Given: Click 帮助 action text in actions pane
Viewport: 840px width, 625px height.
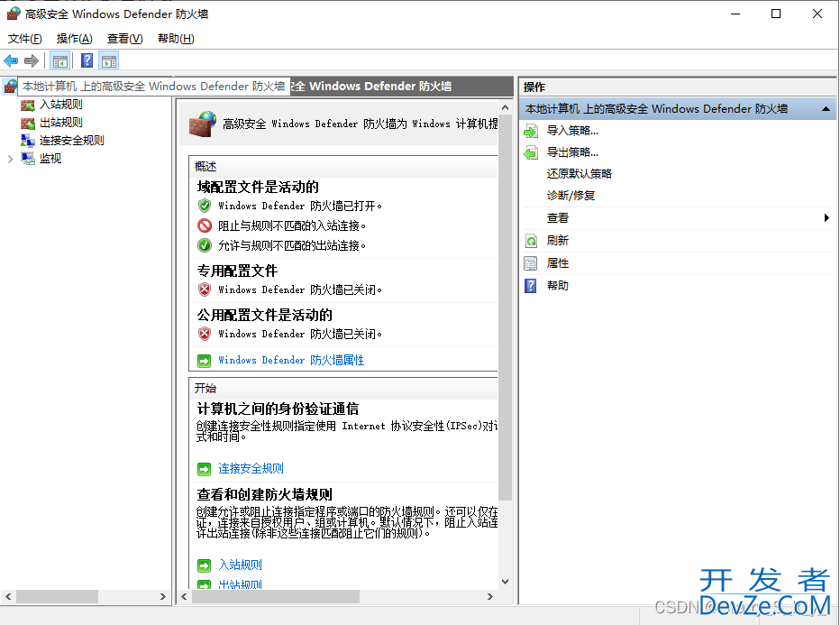Looking at the screenshot, I should [x=558, y=286].
